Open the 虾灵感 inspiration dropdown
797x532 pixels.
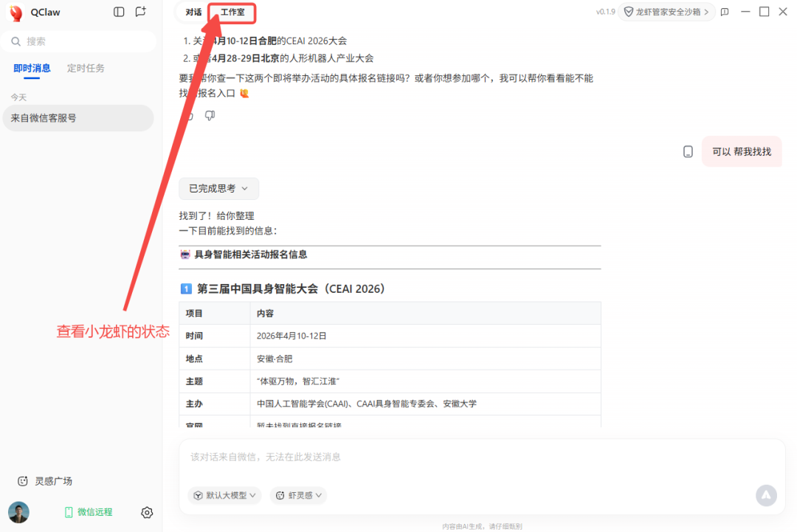[x=297, y=495]
